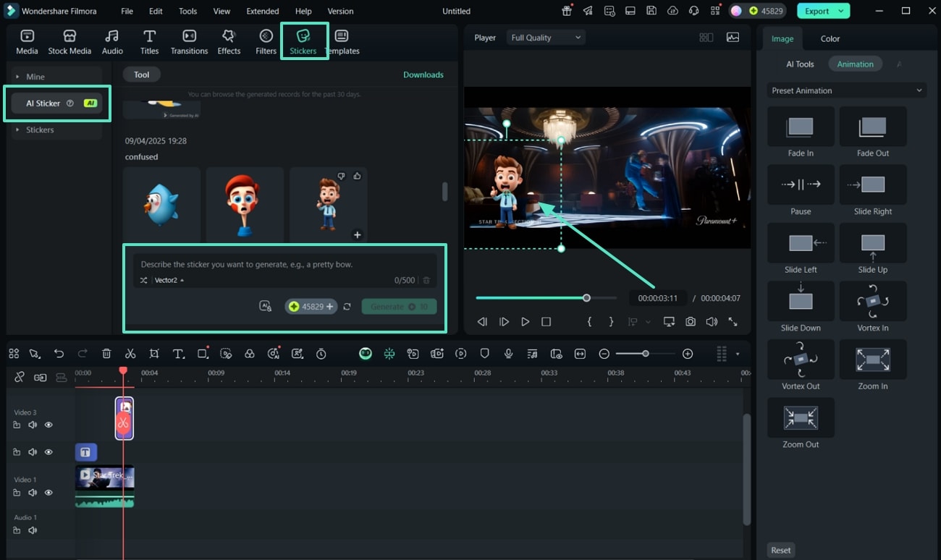941x560 pixels.
Task: Refresh the AI credits balance
Action: click(347, 307)
